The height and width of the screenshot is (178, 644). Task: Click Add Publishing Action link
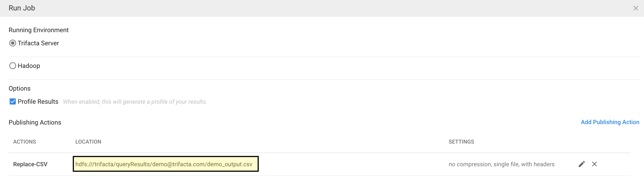click(x=610, y=122)
